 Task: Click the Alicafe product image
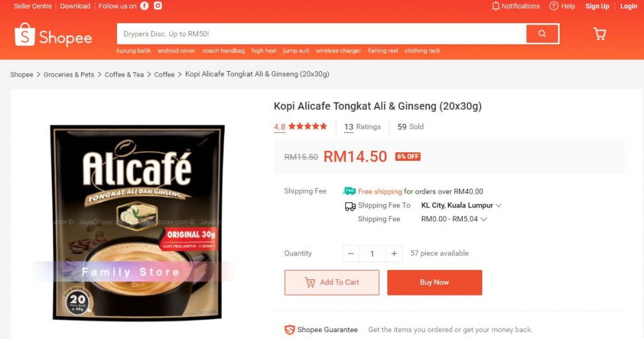(x=137, y=222)
